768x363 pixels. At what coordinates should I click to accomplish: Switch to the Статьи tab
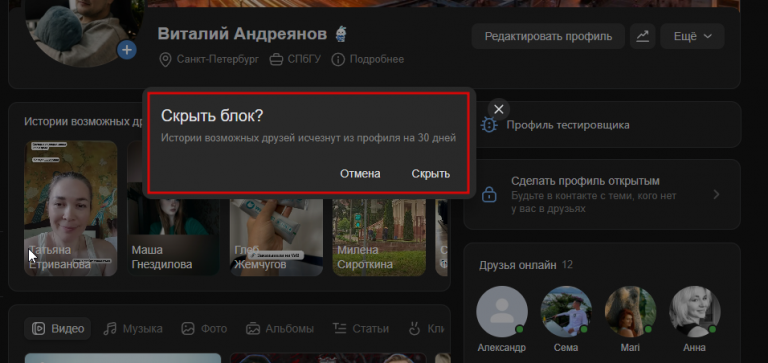360,329
